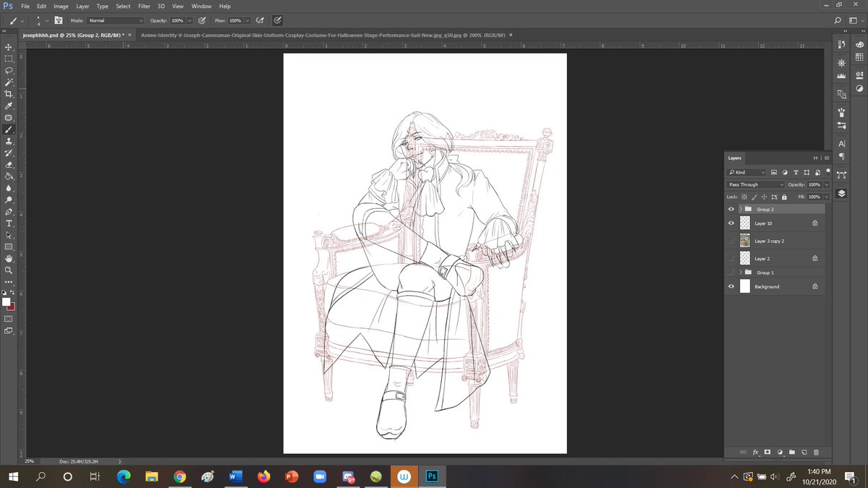
Task: Select the Dodge tool
Action: (9, 200)
